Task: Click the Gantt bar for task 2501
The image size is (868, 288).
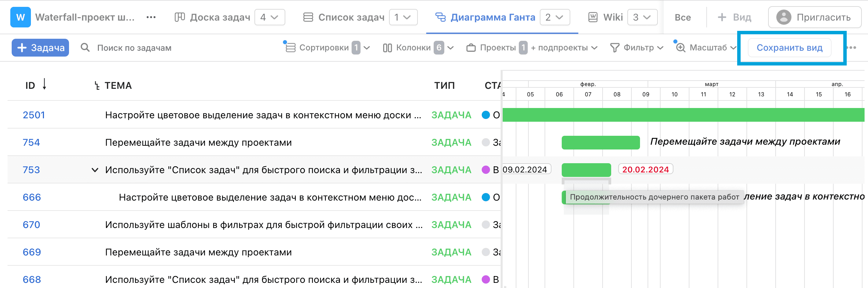Action: coord(683,115)
